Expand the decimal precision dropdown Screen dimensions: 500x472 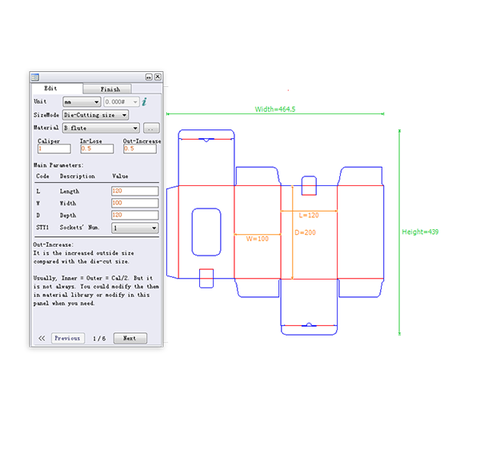[x=121, y=102]
